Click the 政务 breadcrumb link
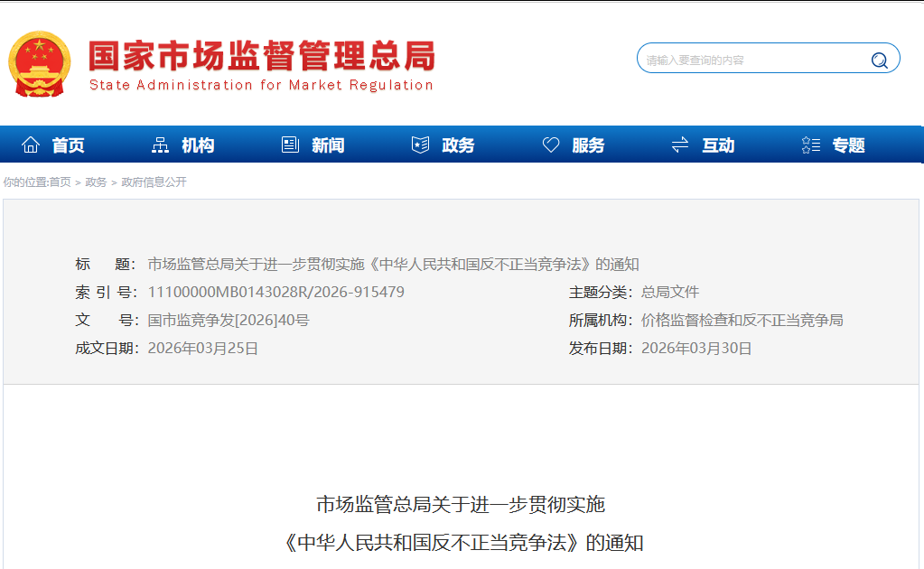Image resolution: width=924 pixels, height=569 pixels. [96, 182]
